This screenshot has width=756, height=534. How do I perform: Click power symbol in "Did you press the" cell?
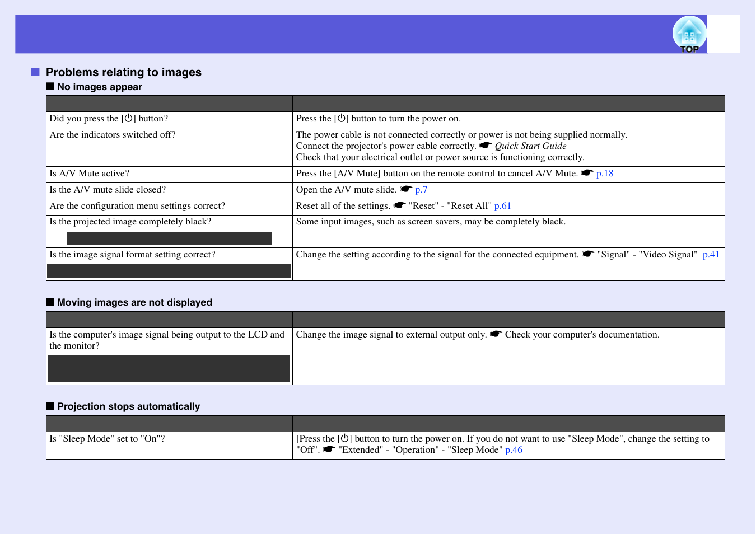(x=129, y=118)
